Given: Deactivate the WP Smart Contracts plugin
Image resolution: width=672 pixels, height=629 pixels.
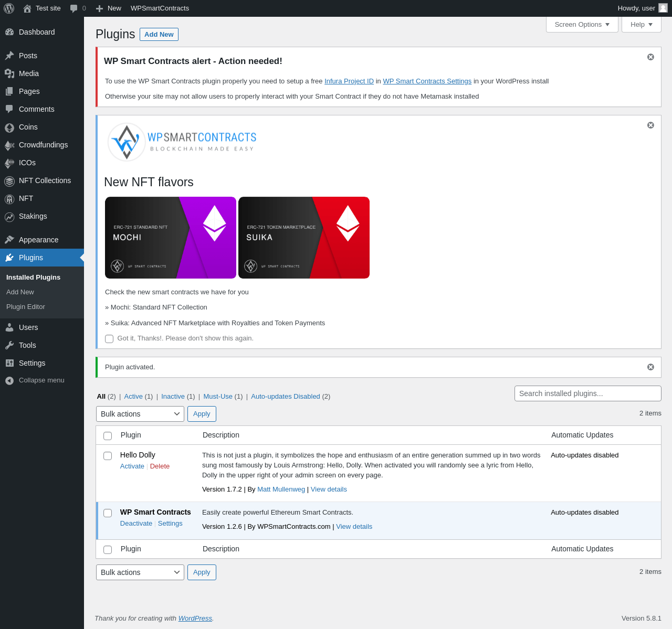Looking at the screenshot, I should click(x=136, y=523).
